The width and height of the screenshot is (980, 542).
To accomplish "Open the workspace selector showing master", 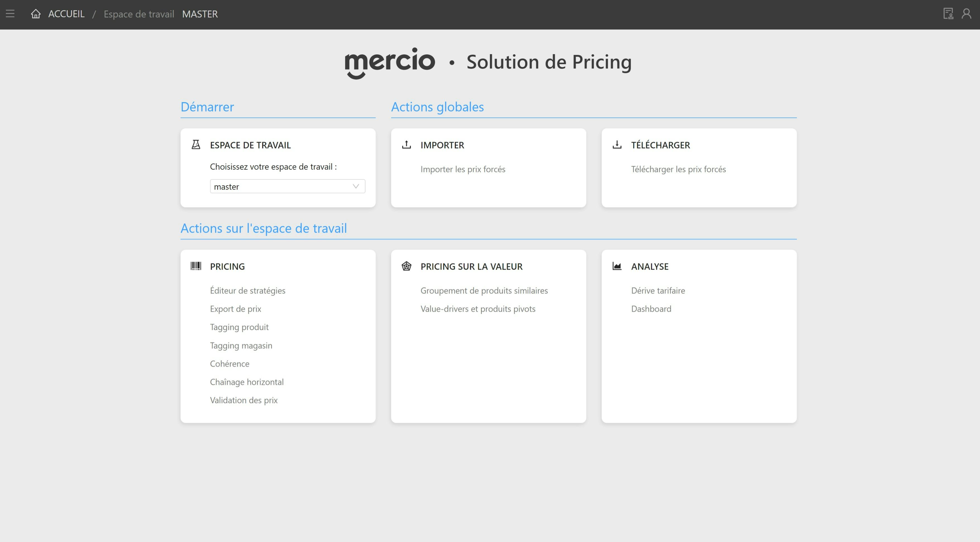I will click(281, 186).
